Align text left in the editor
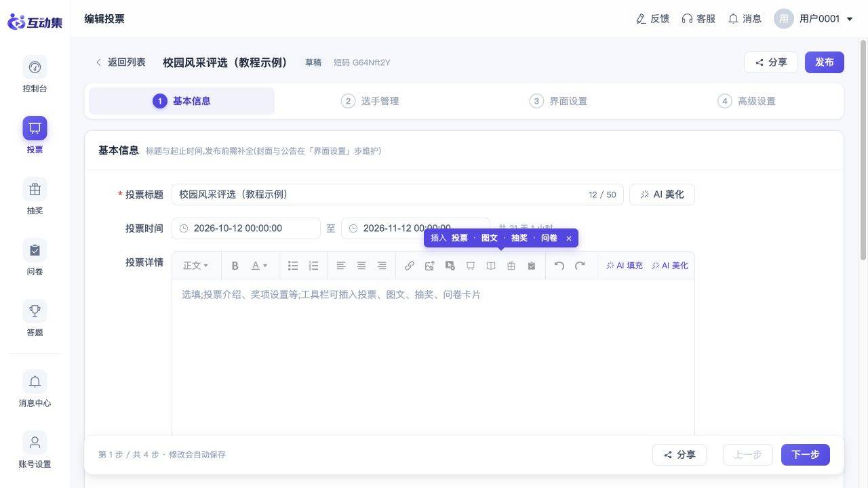Screen dimensions: 868x488 [x=341, y=266]
